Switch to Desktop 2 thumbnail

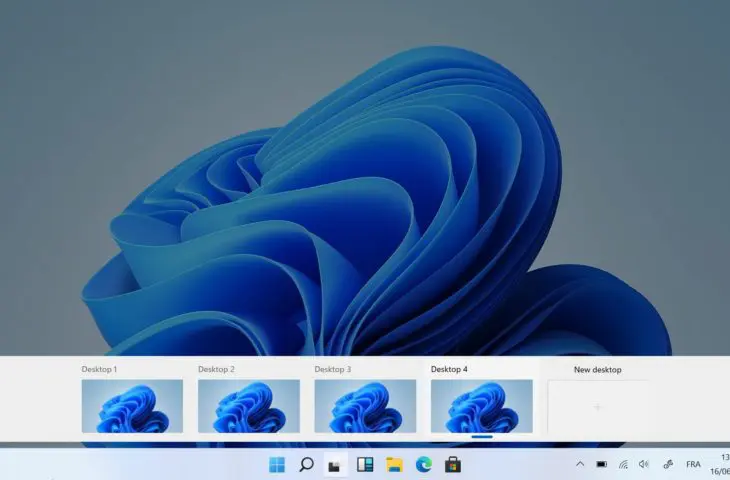click(249, 406)
